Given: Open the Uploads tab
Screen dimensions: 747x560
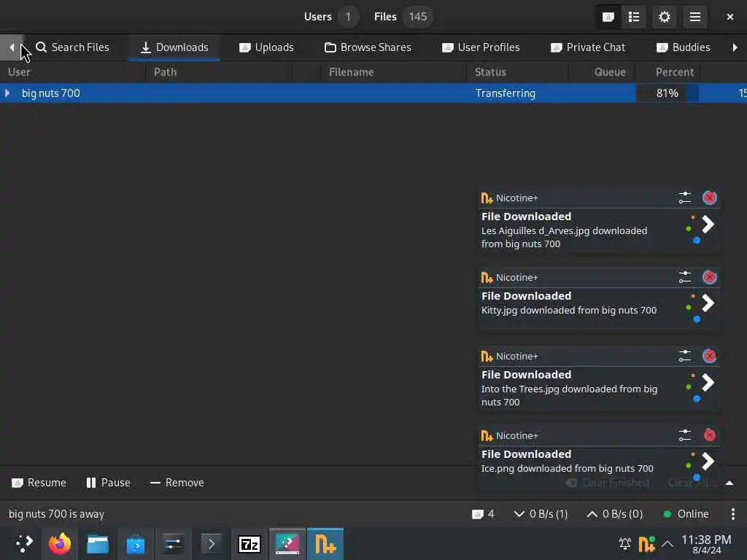Looking at the screenshot, I should [x=267, y=47].
